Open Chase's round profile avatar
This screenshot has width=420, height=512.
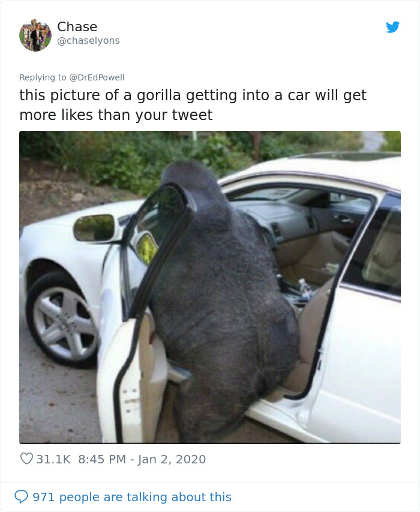pos(35,35)
